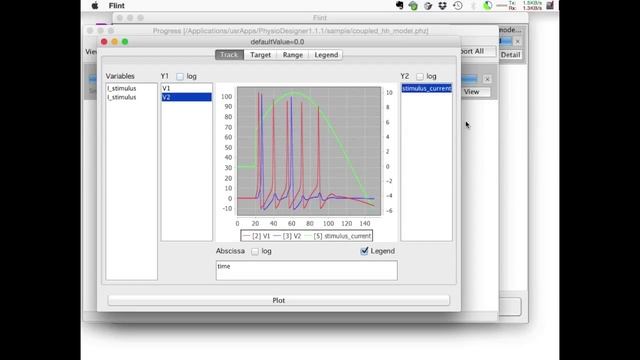
Task: Click the box-shaped menu bar icon
Action: click(x=428, y=6)
